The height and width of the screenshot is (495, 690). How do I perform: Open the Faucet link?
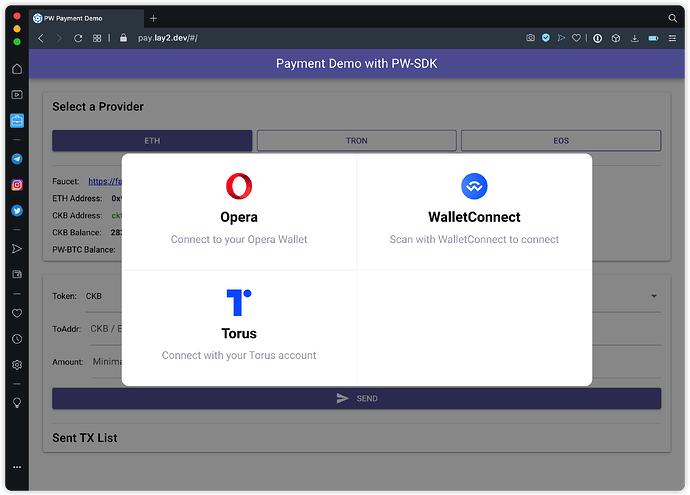coord(105,181)
